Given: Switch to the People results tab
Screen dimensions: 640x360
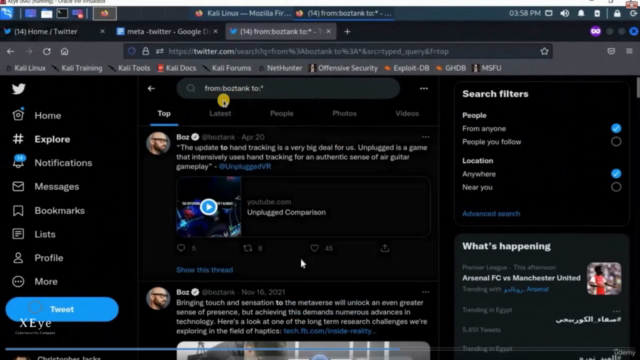Looking at the screenshot, I should pyautogui.click(x=282, y=113).
